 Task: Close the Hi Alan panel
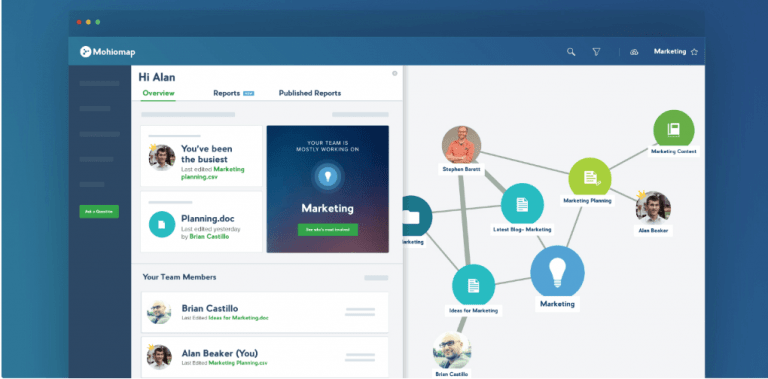[x=394, y=73]
